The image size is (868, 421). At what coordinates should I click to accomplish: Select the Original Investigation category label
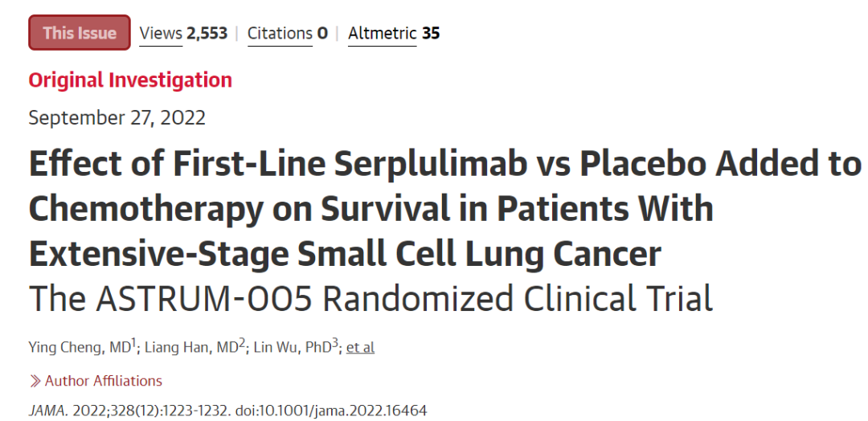point(131,80)
